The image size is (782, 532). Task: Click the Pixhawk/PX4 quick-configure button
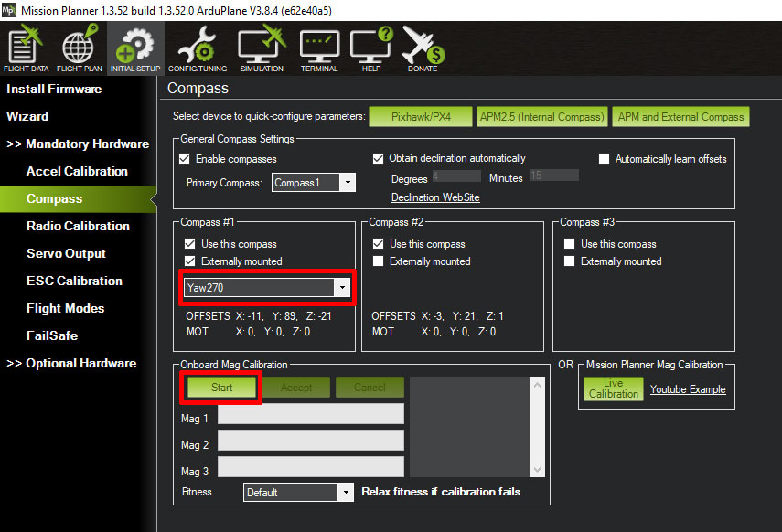pyautogui.click(x=420, y=117)
